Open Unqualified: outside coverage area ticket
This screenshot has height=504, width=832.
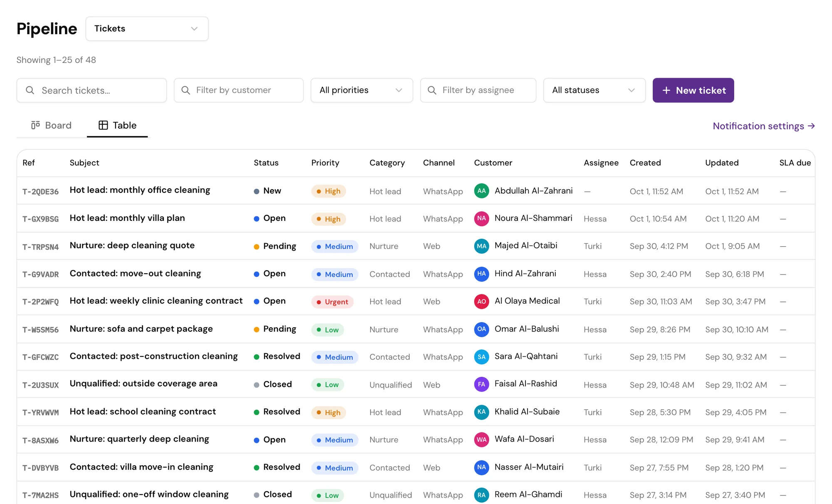point(143,383)
